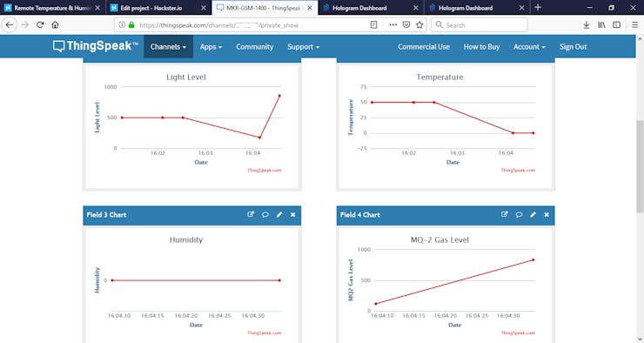The height and width of the screenshot is (343, 644).
Task: Open the browser home page
Action: tap(55, 25)
